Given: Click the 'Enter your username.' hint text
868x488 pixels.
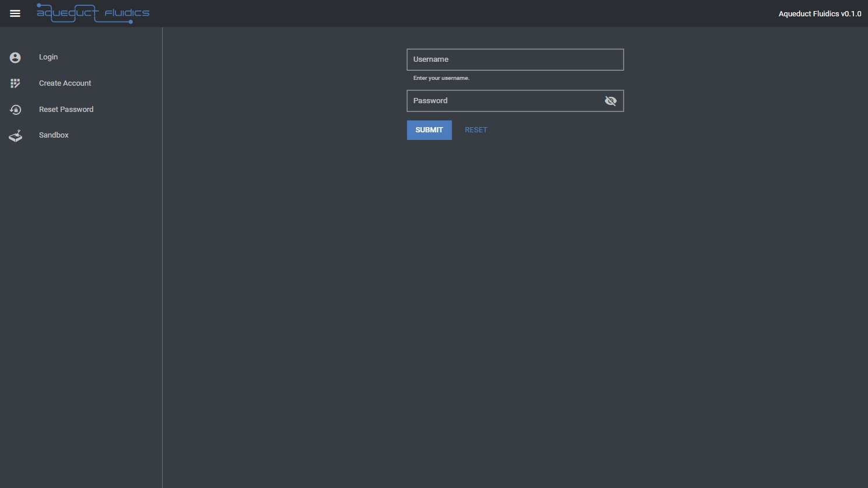Looking at the screenshot, I should click(x=441, y=78).
